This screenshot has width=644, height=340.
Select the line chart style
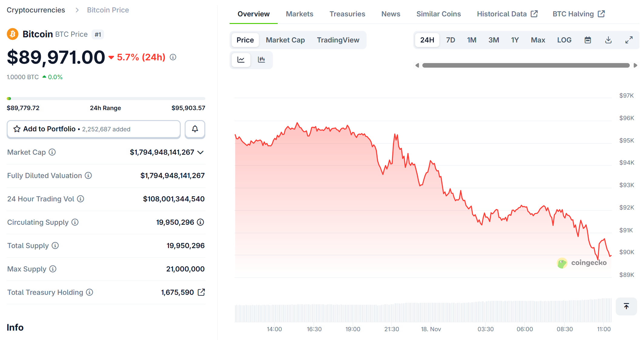241,60
